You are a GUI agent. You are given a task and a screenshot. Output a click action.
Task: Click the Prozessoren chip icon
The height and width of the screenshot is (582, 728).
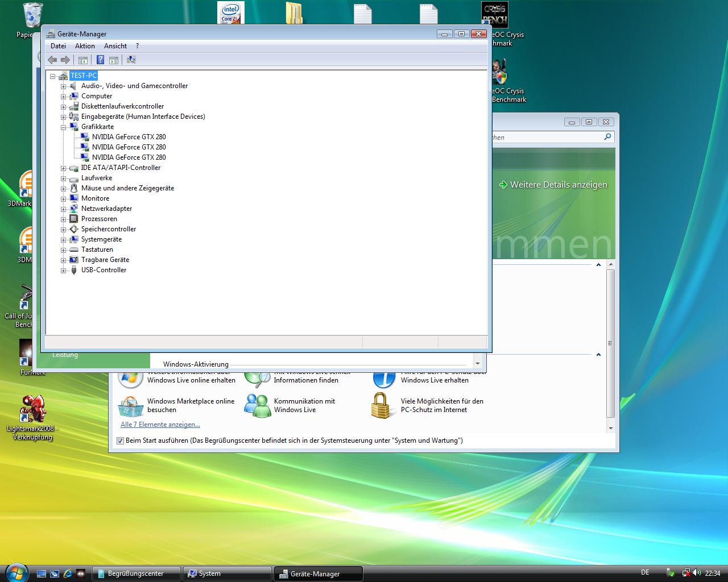(73, 219)
